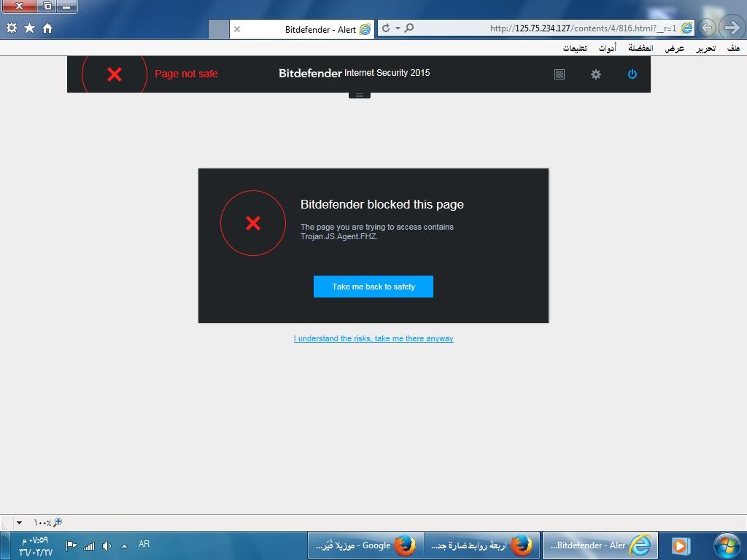Open the volume speaker icon

pos(107,545)
